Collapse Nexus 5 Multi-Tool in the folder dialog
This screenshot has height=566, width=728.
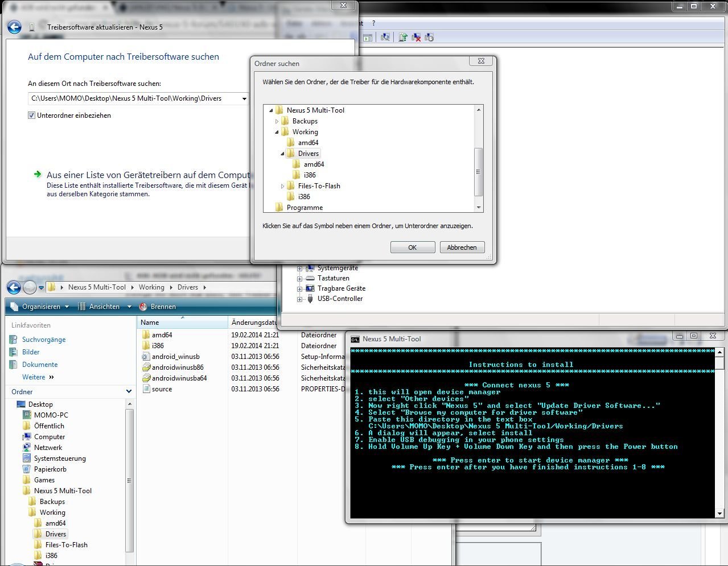[x=271, y=110]
